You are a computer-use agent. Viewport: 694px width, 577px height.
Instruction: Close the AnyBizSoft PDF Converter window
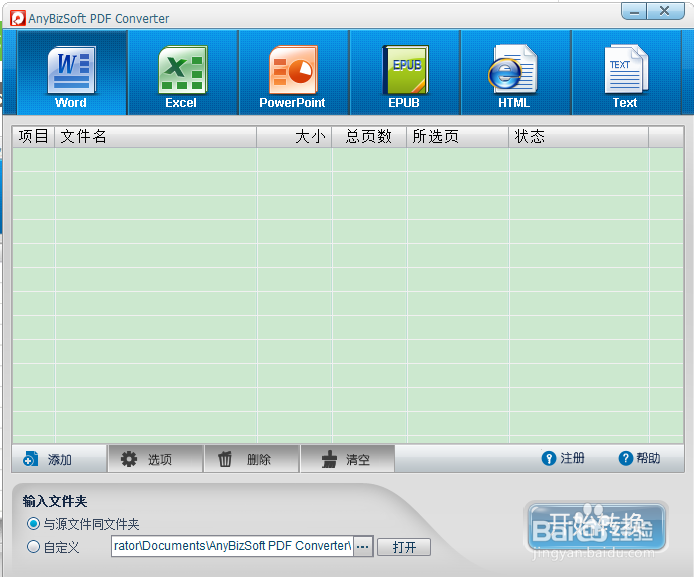point(665,11)
